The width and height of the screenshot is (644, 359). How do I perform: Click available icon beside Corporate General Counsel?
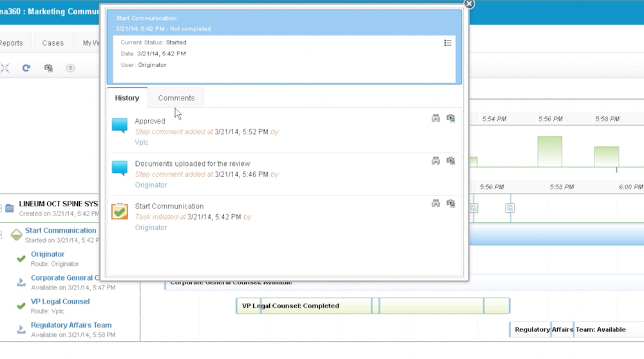(21, 282)
